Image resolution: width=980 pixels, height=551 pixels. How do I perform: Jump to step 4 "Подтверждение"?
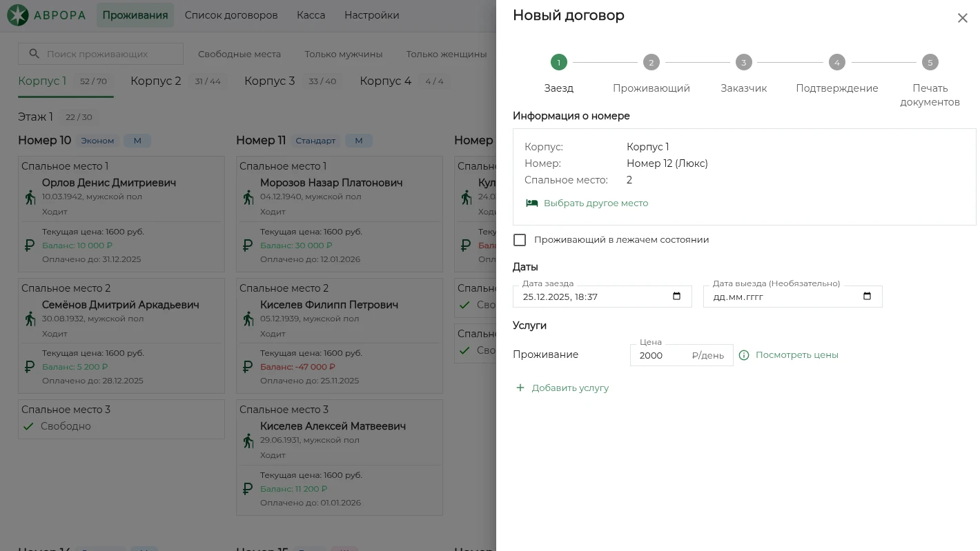836,63
